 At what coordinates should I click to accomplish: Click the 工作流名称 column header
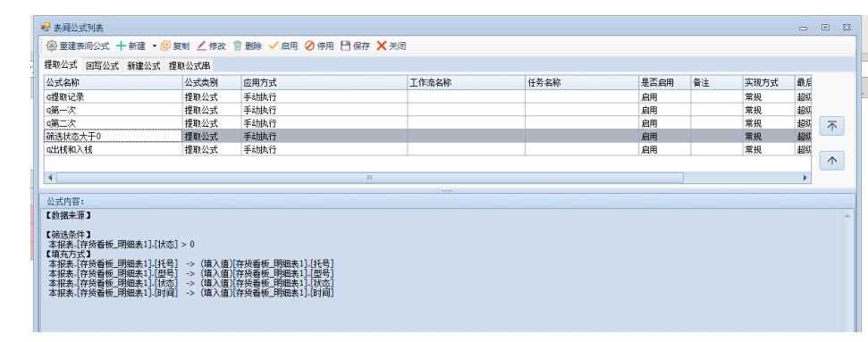(467, 83)
